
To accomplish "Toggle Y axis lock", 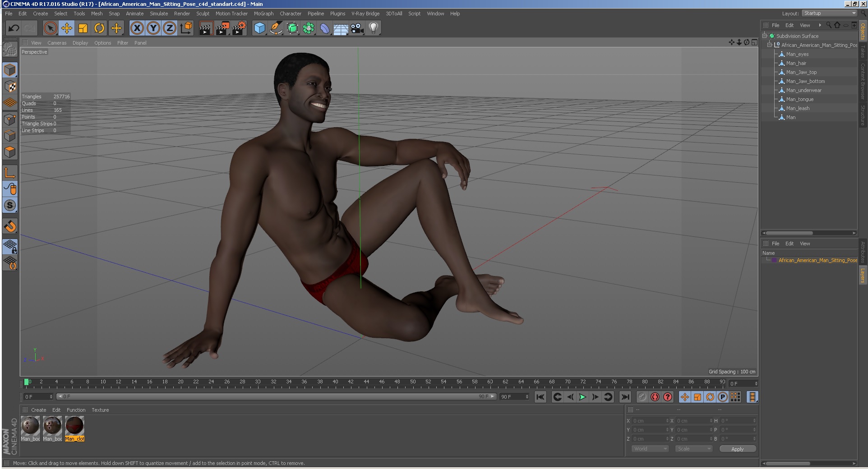I will tap(153, 28).
